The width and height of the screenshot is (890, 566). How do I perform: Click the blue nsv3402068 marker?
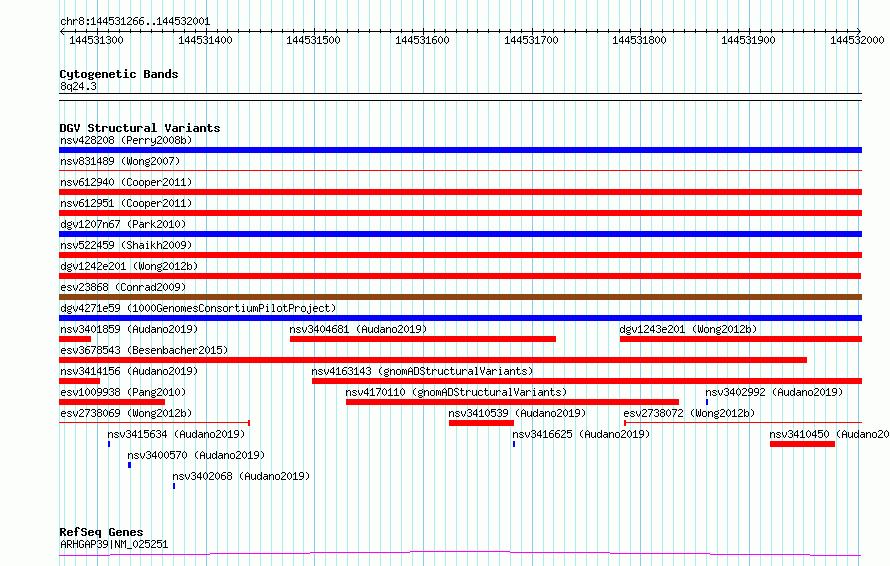tap(174, 486)
